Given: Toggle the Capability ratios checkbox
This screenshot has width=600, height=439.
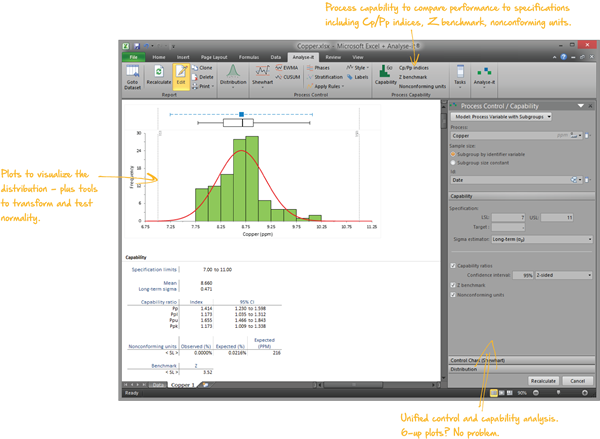Looking at the screenshot, I should click(453, 266).
